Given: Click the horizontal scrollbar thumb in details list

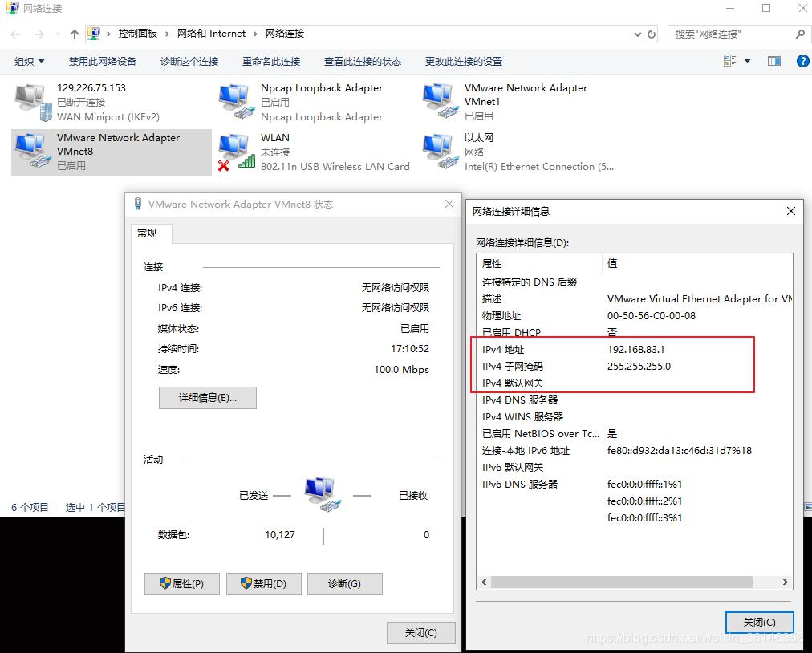Looking at the screenshot, I should pyautogui.click(x=621, y=582).
